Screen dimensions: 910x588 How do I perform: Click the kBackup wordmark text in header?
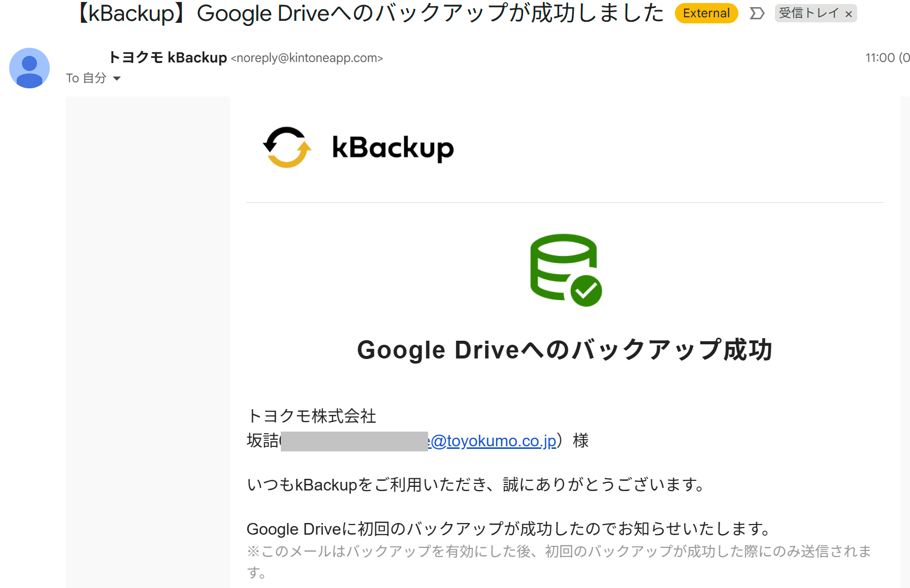pyautogui.click(x=393, y=148)
